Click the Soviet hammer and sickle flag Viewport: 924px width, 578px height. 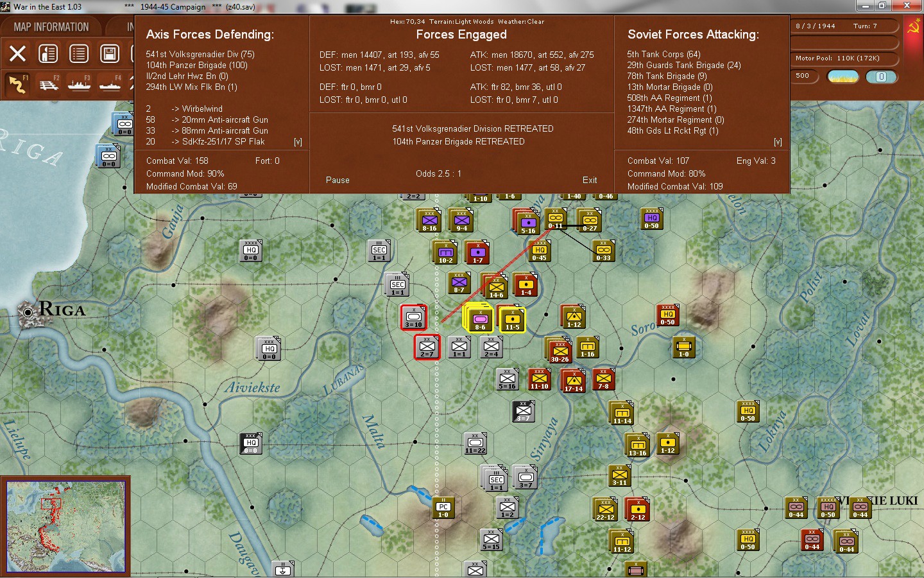(x=914, y=26)
